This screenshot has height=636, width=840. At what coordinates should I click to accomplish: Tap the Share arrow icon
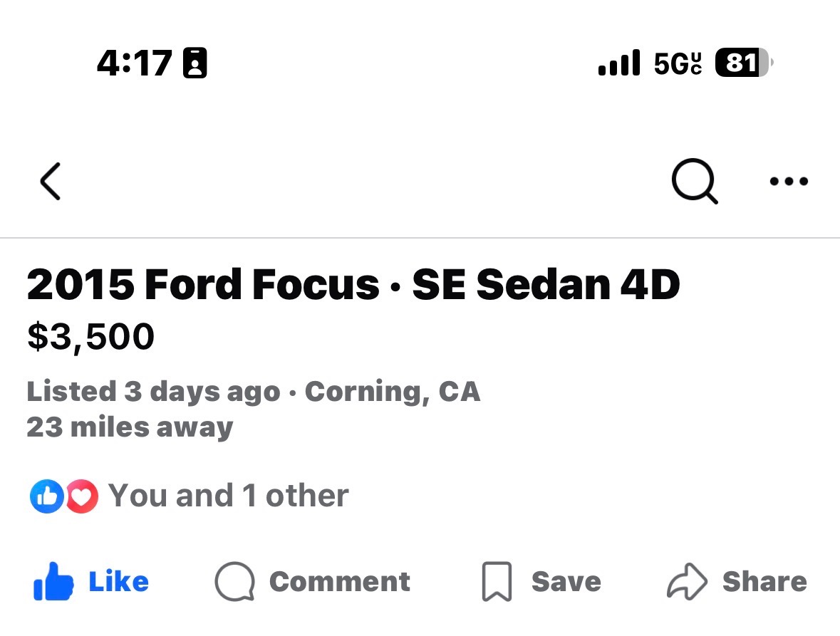coord(687,582)
